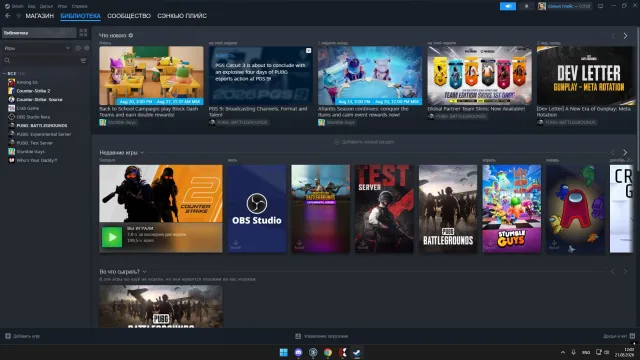The width and height of the screenshot is (640, 360).
Task: Select Among Us in game list
Action: tap(27, 82)
